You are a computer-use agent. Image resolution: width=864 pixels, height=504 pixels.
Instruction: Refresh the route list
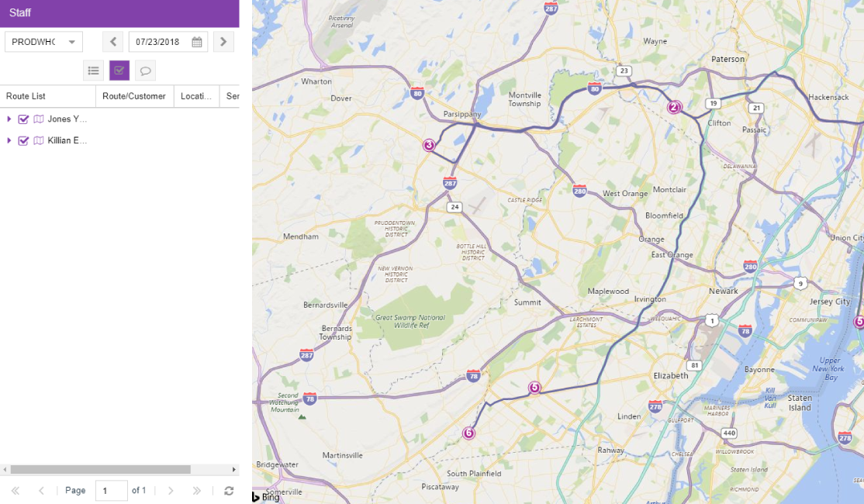pos(229,490)
